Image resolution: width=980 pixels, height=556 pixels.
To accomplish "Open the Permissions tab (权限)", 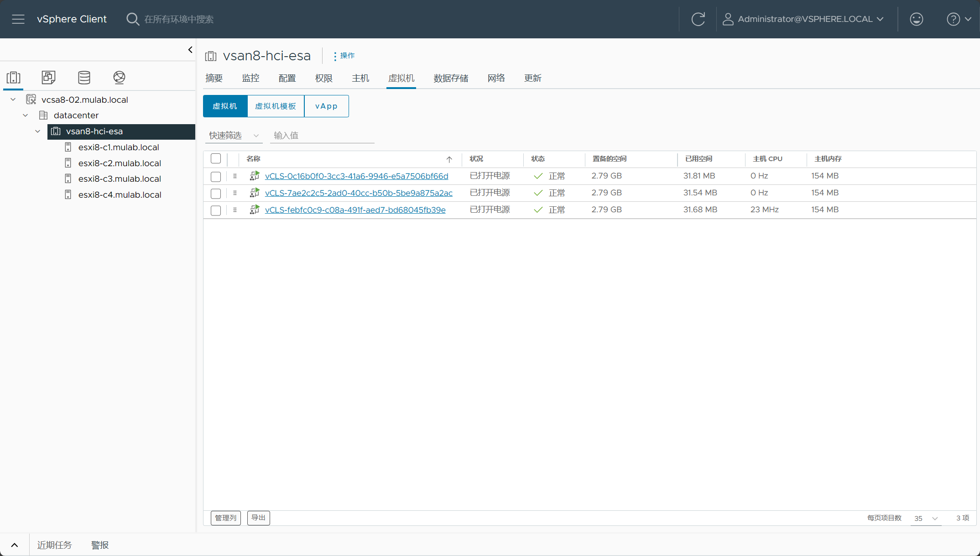I will (x=323, y=78).
